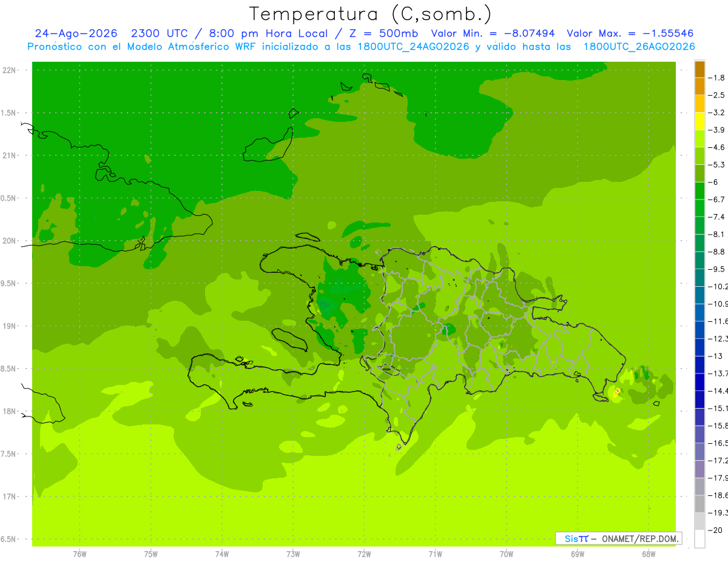The image size is (728, 562).
Task: Pick the yellow swatch between -3.2 and -3.9
Action: click(x=699, y=121)
